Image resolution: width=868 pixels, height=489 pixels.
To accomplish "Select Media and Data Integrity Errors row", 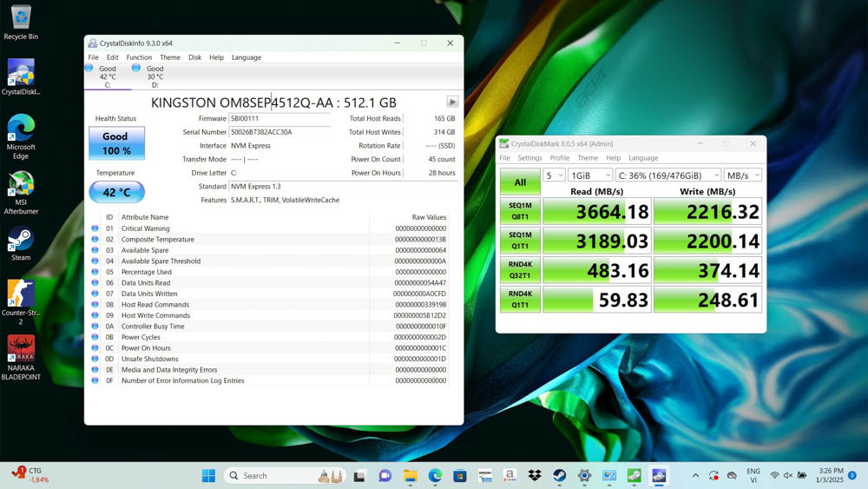I will [269, 369].
